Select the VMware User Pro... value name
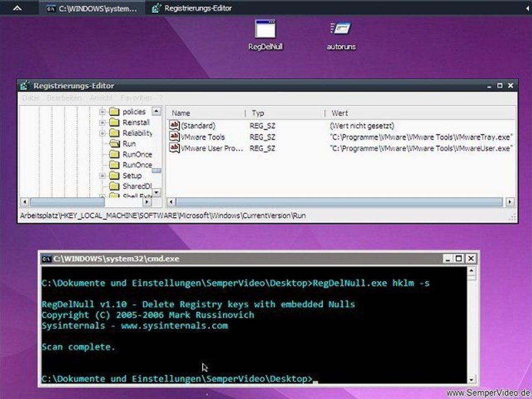 tap(212, 149)
